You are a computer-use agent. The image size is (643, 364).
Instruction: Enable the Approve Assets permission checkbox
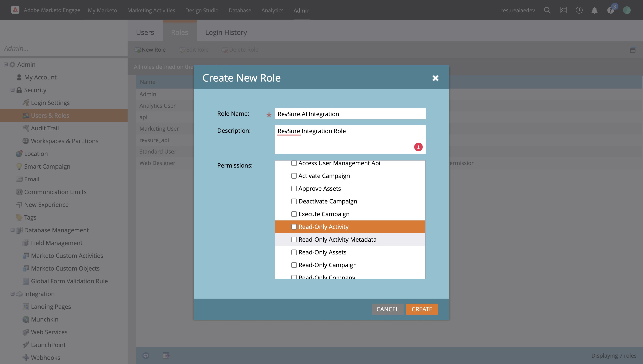point(294,189)
